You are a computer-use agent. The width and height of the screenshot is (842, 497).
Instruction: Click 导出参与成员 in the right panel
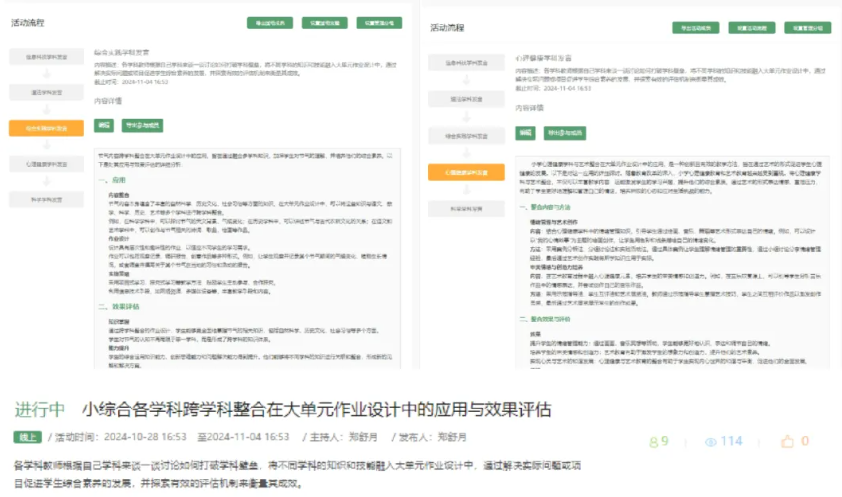tap(565, 132)
